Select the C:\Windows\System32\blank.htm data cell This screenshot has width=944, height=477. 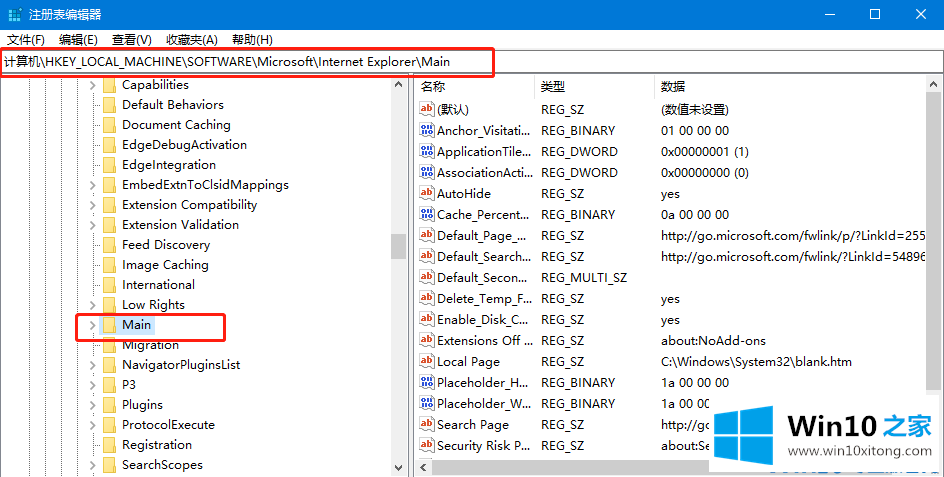click(756, 362)
